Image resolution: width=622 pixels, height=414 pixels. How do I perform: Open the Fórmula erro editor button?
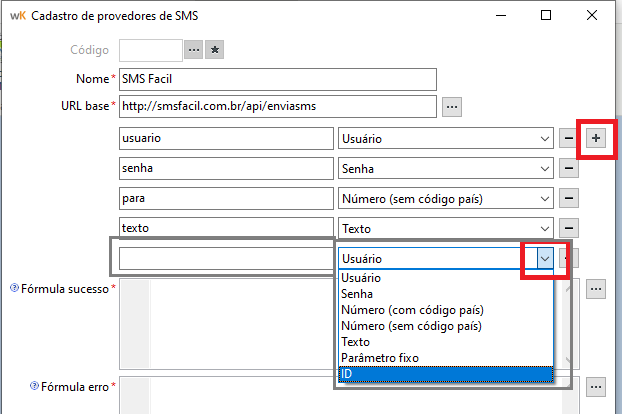coord(596,385)
